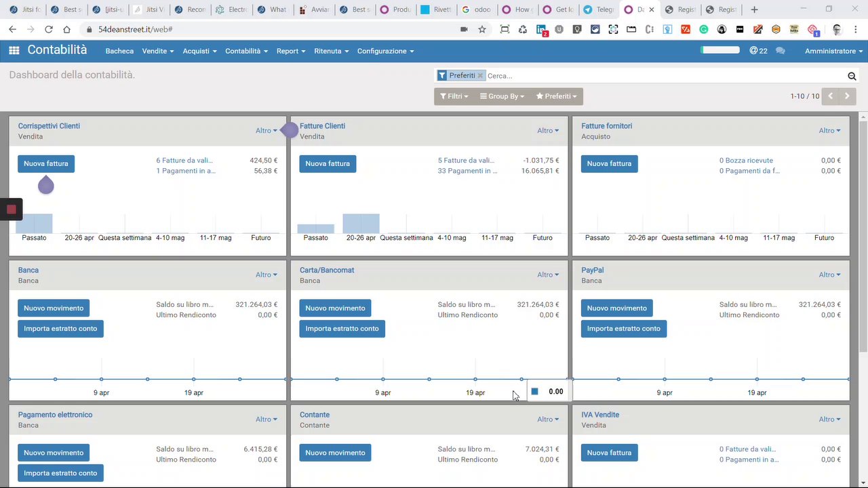
Task: Open a new browser tab
Action: [754, 9]
